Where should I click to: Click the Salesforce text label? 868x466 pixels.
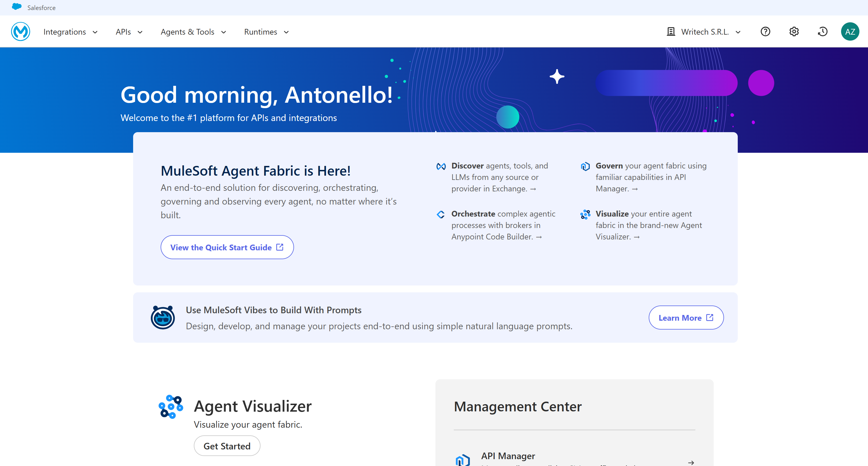point(42,7)
